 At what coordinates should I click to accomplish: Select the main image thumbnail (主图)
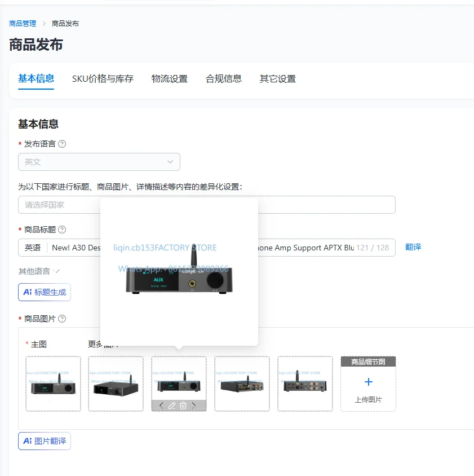point(54,384)
